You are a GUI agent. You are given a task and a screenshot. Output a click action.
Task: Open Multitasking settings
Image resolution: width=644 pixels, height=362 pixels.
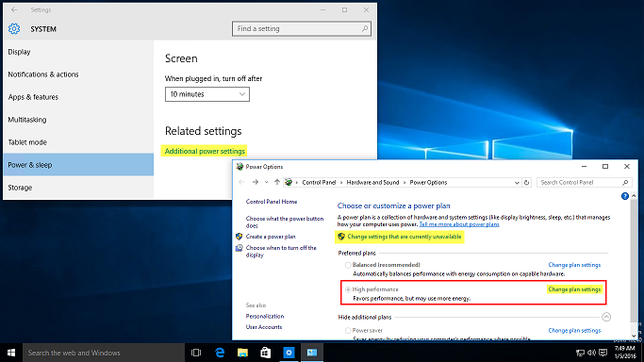(78, 120)
